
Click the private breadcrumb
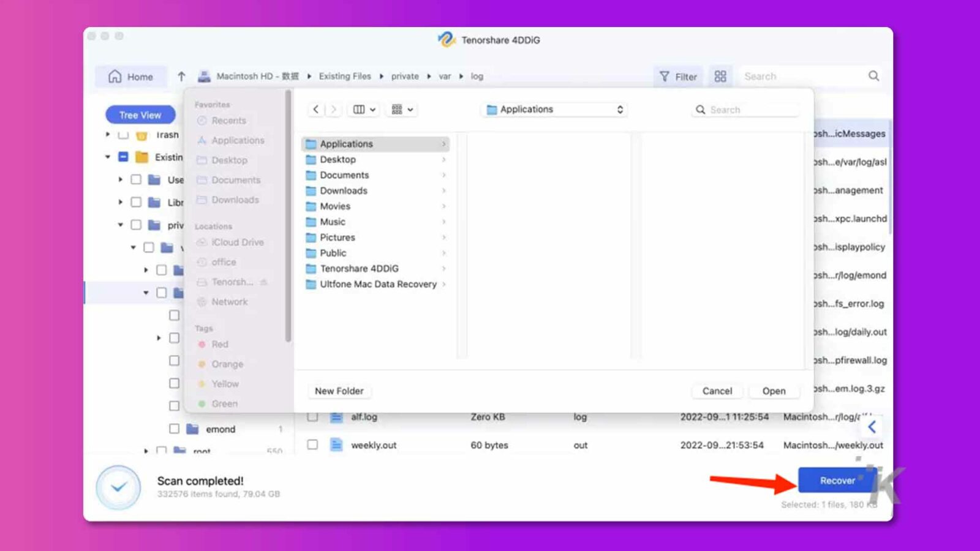pyautogui.click(x=405, y=77)
